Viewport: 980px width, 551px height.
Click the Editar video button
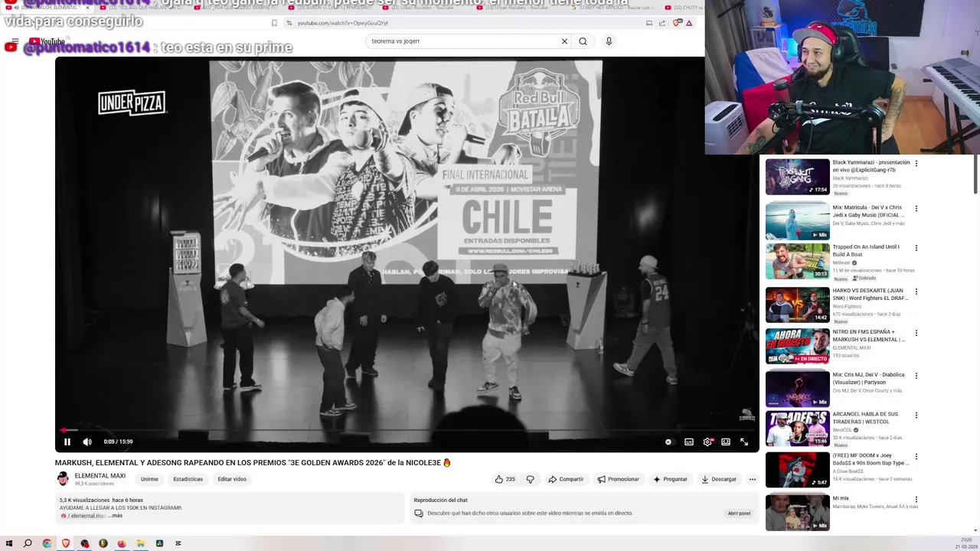click(x=232, y=479)
